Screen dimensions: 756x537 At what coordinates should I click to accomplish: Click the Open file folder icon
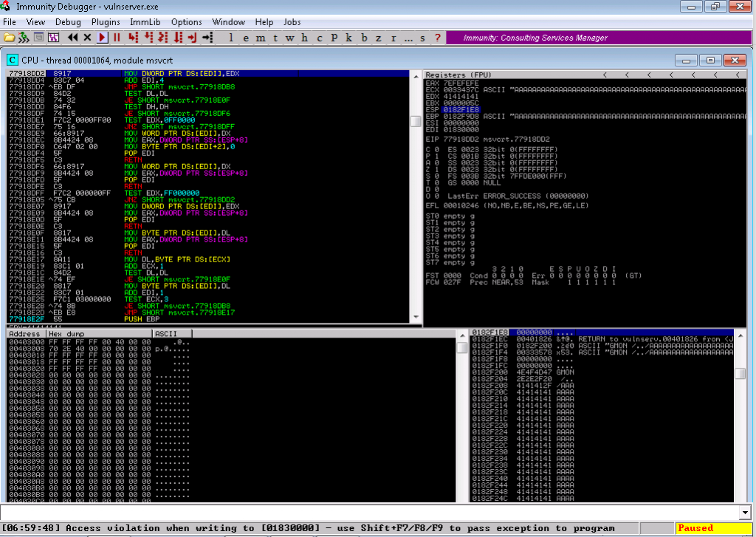click(x=9, y=37)
